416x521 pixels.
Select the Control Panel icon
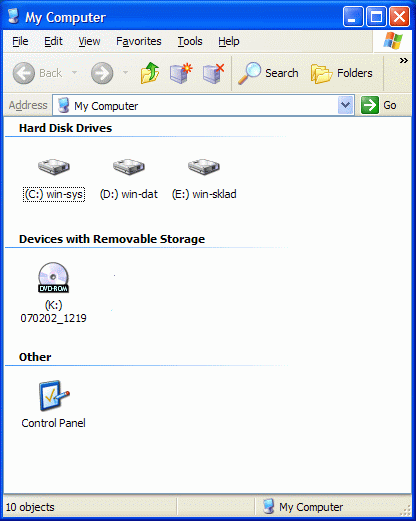coord(54,396)
